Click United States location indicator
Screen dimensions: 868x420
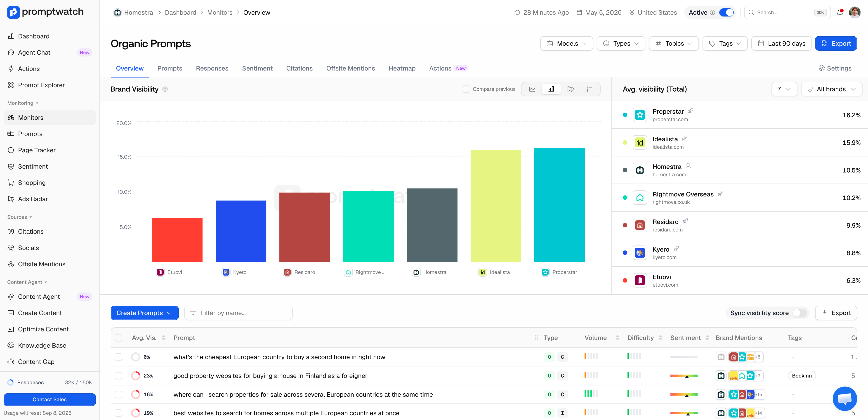(653, 12)
